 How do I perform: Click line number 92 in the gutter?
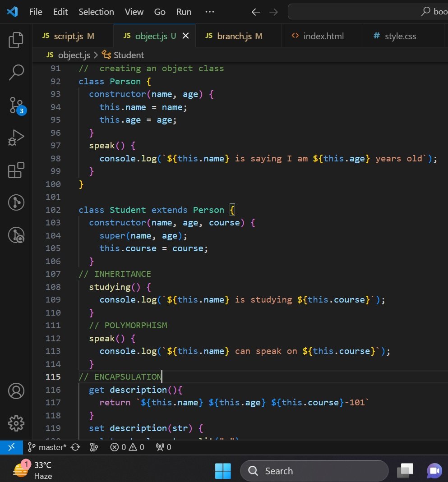(55, 82)
